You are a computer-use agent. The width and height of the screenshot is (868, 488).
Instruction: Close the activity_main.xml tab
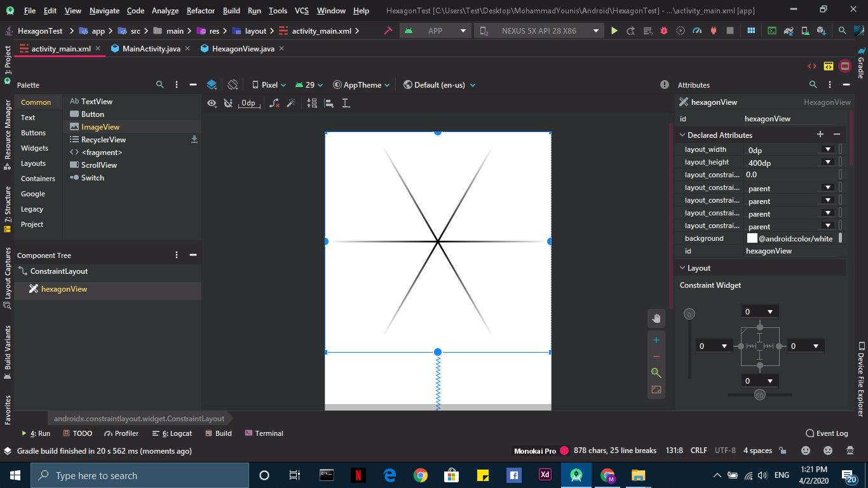[98, 48]
